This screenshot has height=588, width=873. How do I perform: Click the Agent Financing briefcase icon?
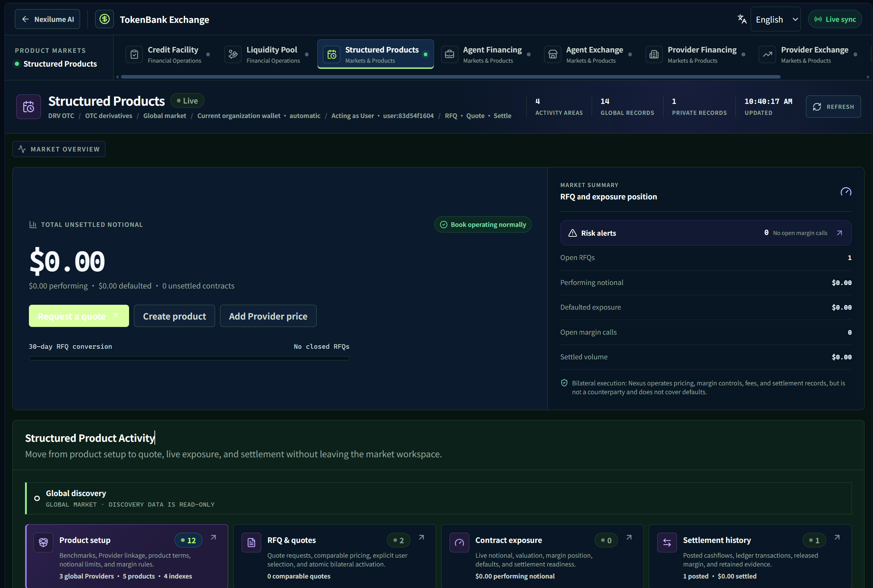[449, 55]
